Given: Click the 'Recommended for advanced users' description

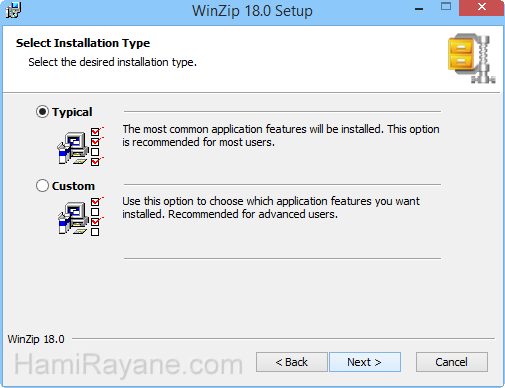Looking at the screenshot, I should click(271, 208).
